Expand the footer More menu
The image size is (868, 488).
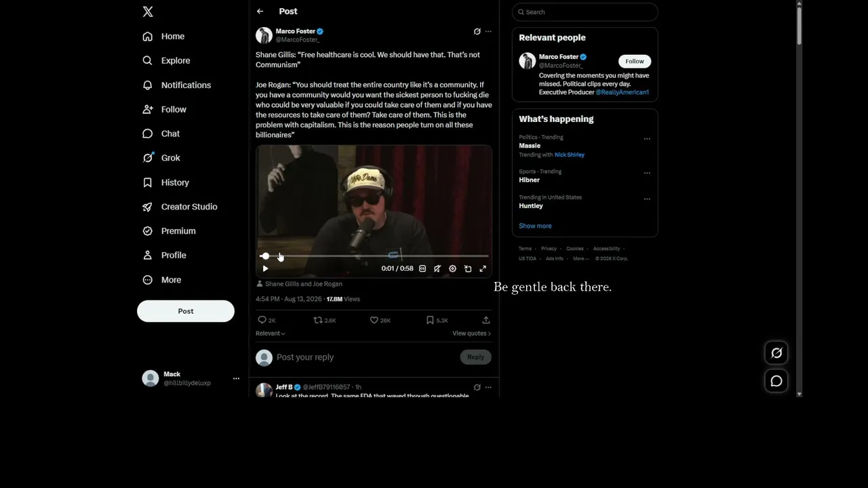581,259
